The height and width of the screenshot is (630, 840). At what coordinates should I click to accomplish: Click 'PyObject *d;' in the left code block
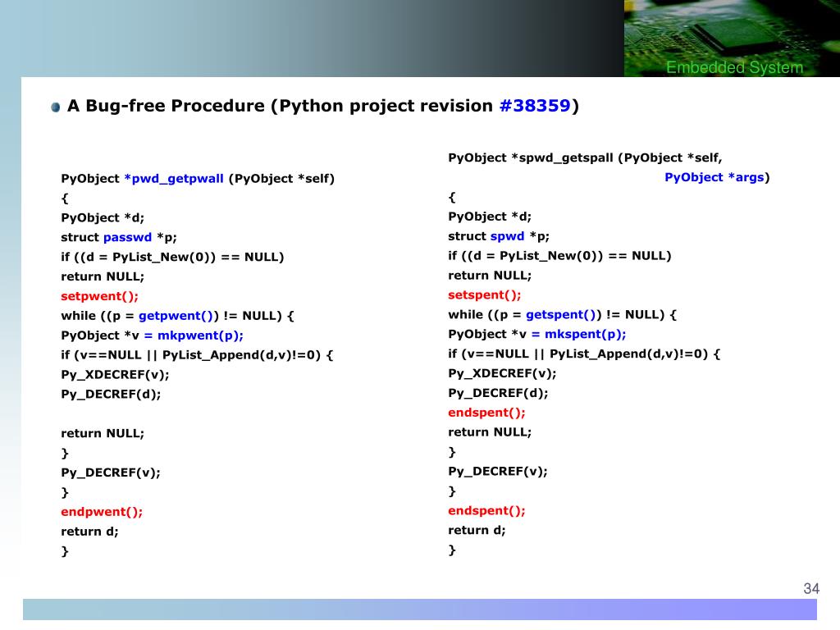(x=103, y=217)
